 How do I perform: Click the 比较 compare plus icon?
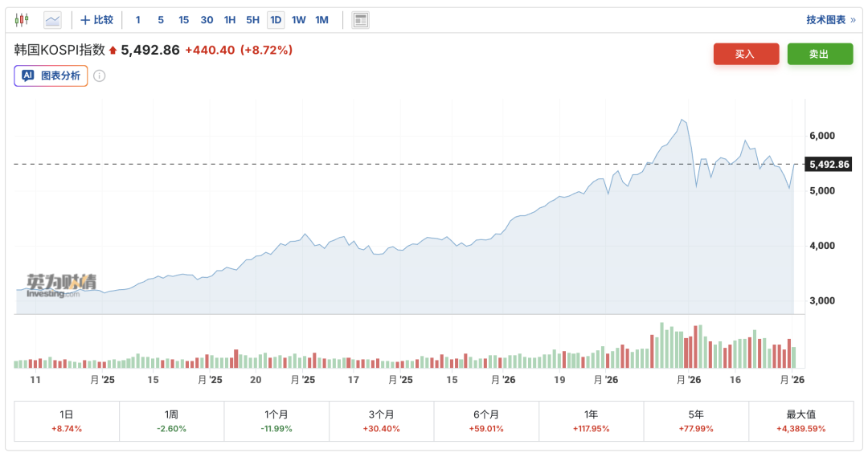[x=85, y=20]
